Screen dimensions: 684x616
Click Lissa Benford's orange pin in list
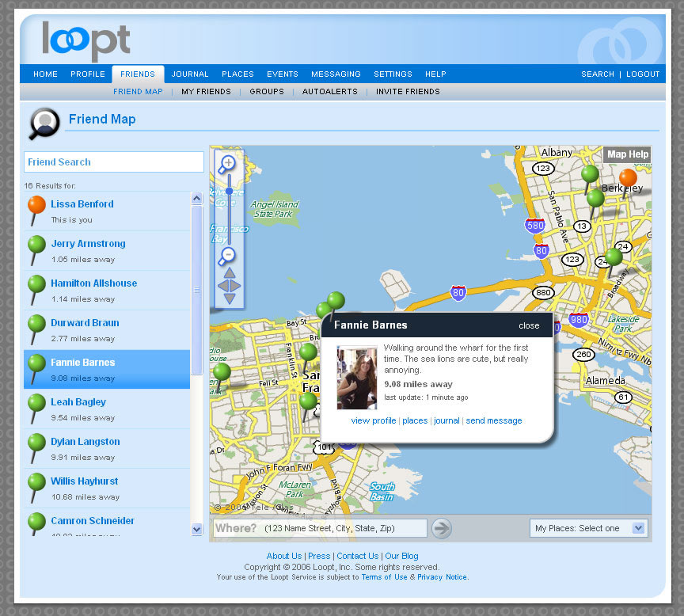click(36, 211)
